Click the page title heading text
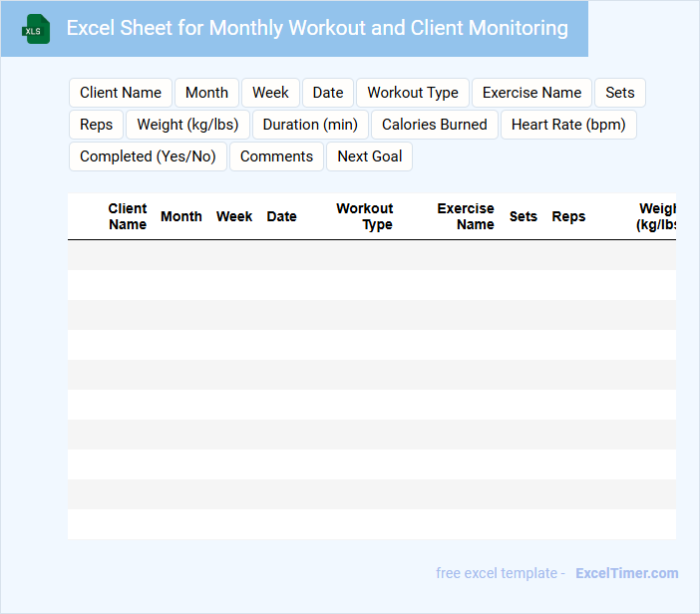Viewport: 700px width, 614px height. 317,28
